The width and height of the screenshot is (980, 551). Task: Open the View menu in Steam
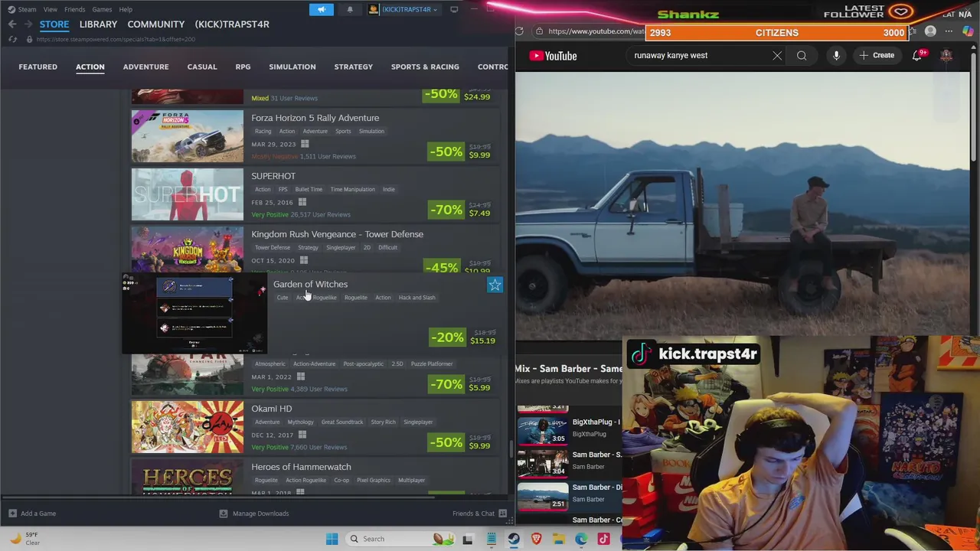(x=50, y=9)
